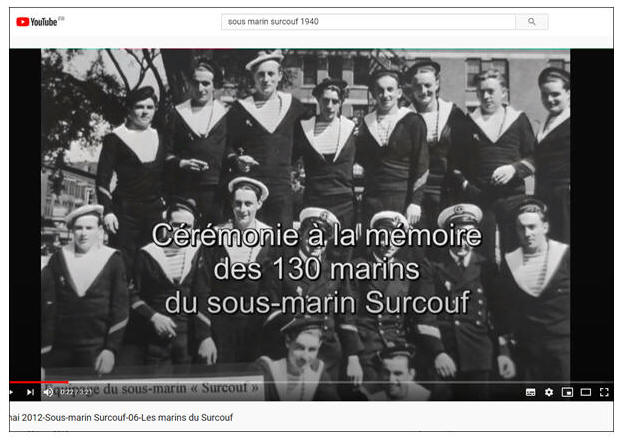Enter fullscreen mode
The height and width of the screenshot is (443, 619).
[604, 392]
